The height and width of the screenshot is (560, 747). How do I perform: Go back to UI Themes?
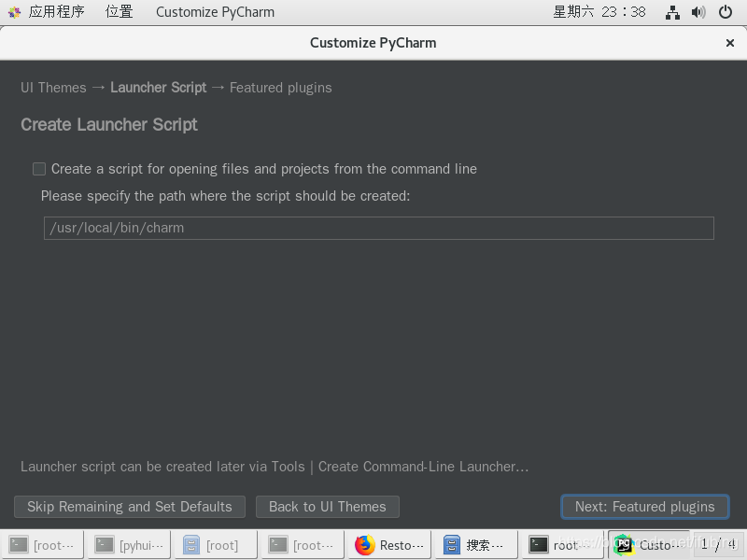click(328, 507)
